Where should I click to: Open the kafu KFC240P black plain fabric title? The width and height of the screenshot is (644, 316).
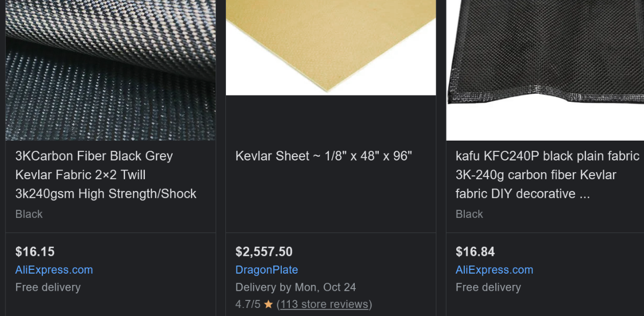point(547,175)
